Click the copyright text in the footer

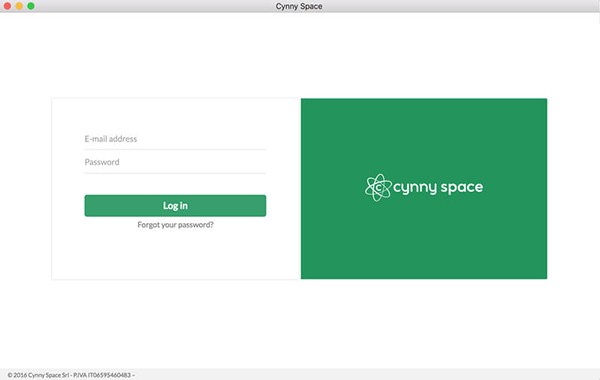71,375
